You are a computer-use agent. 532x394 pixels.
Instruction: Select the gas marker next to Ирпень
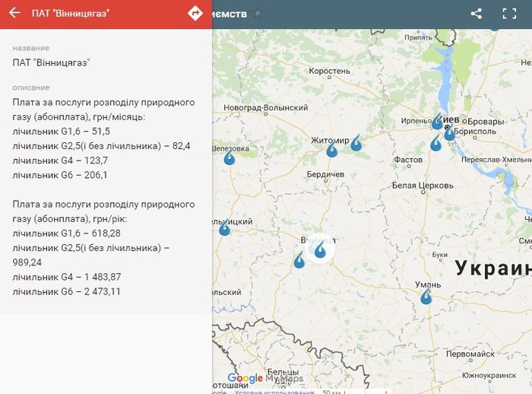point(437,121)
